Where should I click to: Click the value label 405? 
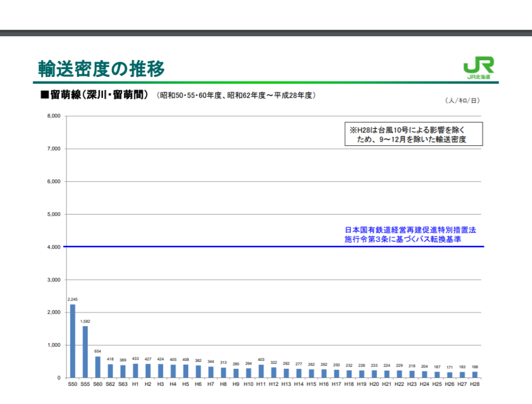tap(173, 359)
